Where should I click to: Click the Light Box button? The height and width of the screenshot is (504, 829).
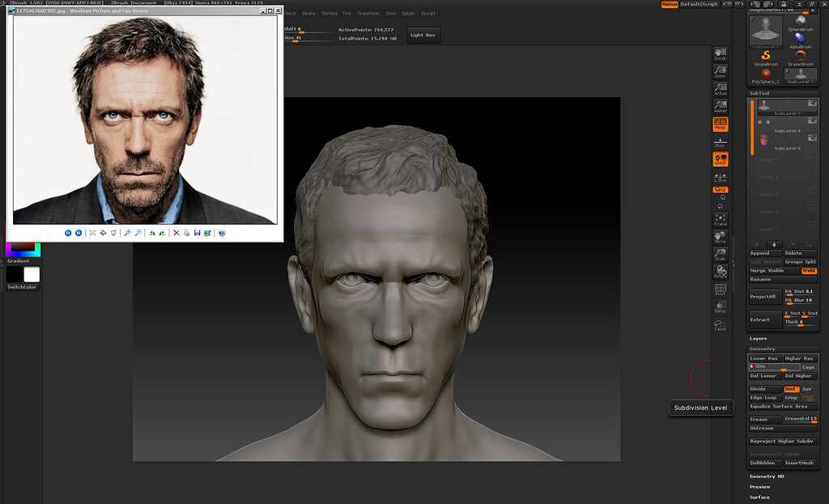(x=423, y=35)
